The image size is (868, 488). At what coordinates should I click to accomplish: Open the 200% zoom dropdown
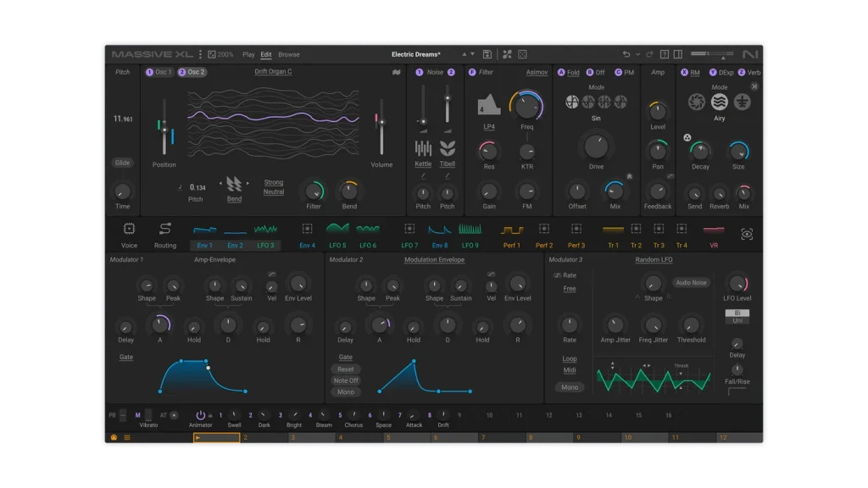[221, 54]
